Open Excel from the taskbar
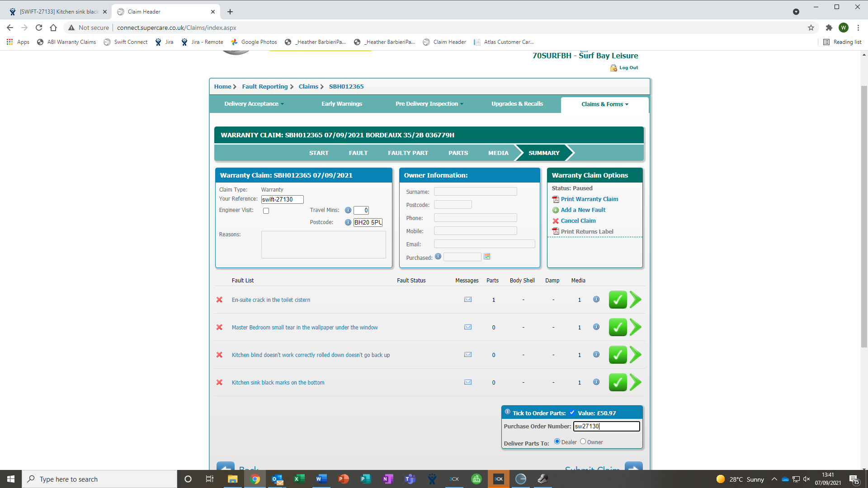The width and height of the screenshot is (868, 488). pyautogui.click(x=299, y=479)
